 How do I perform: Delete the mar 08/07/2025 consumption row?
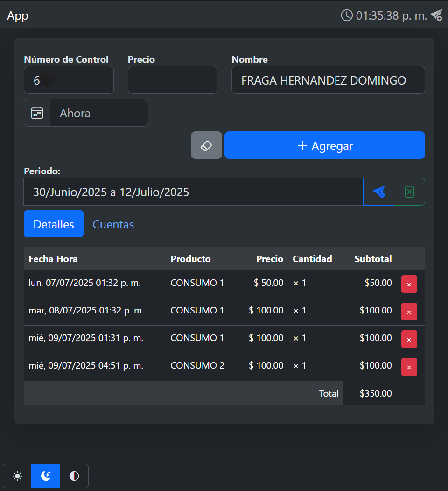(409, 312)
